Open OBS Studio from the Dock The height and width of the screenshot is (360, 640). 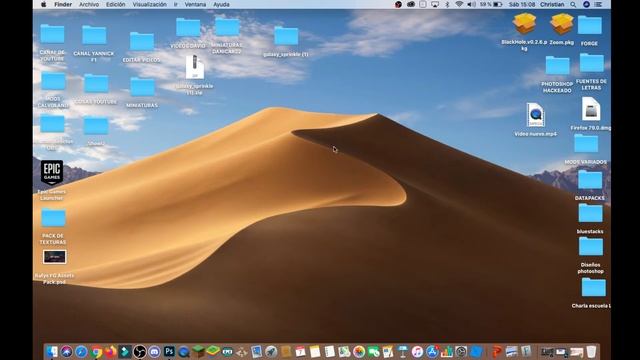(140, 351)
